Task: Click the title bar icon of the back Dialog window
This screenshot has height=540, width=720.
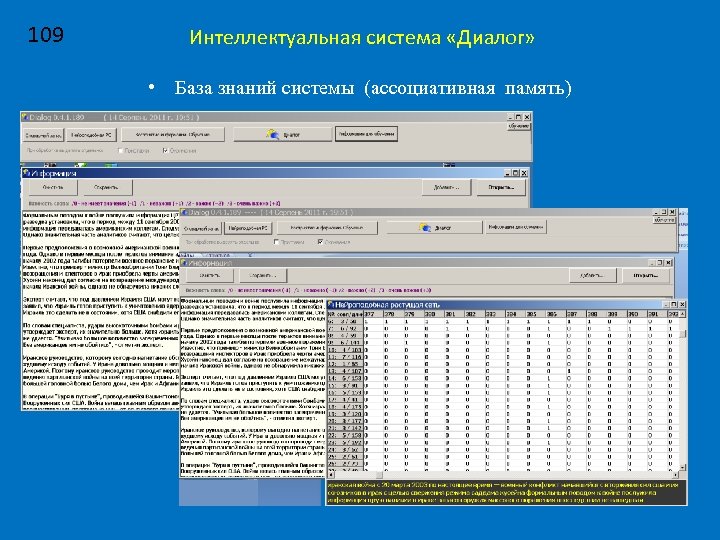Action: pos(25,117)
